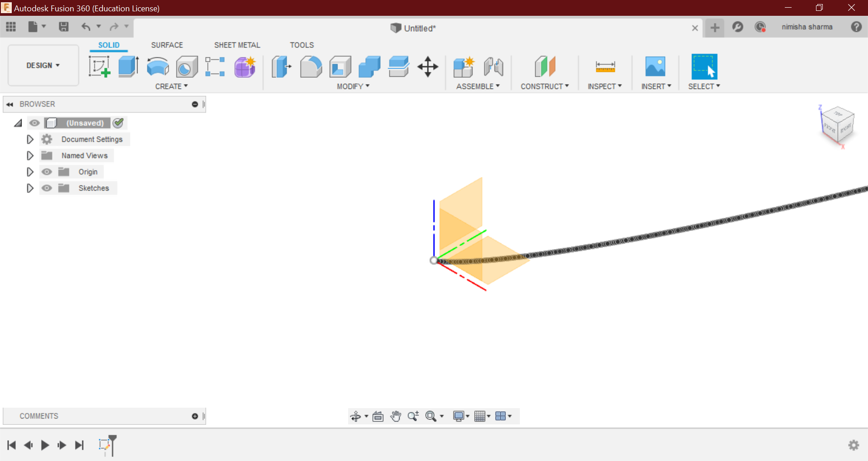
Task: Play the design timeline
Action: pos(45,445)
